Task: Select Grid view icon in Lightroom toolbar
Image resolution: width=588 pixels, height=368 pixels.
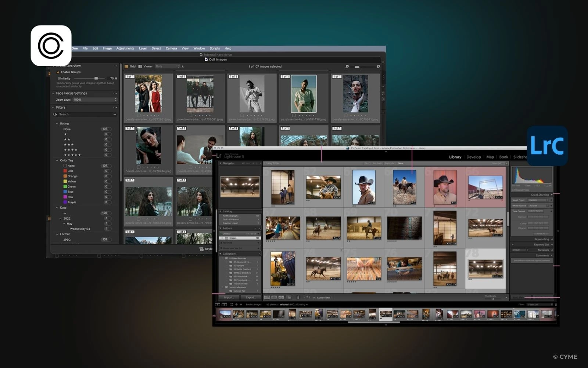Action: pyautogui.click(x=267, y=297)
